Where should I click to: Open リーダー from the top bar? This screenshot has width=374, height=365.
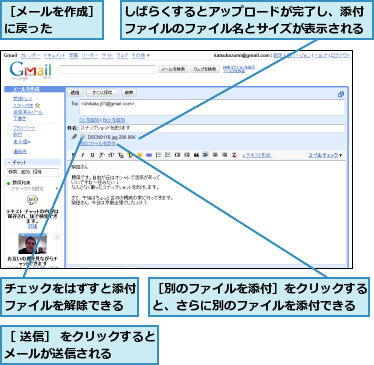point(90,55)
